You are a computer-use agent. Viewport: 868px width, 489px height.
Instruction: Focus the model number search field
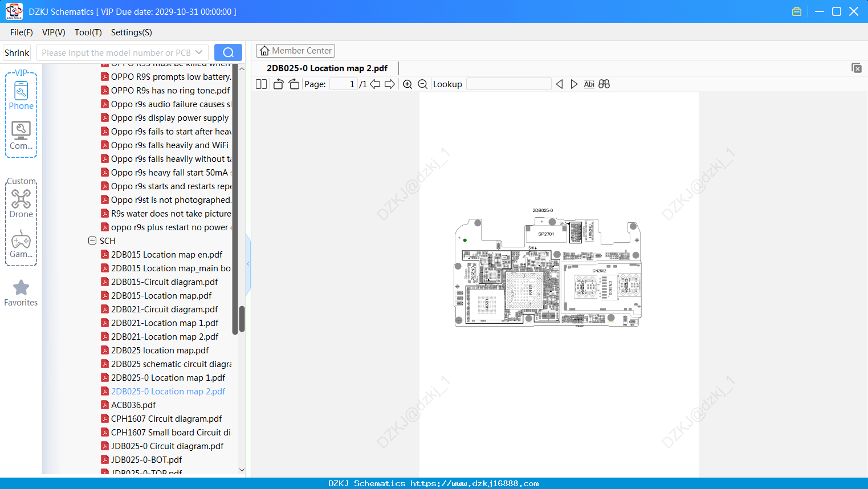[x=116, y=52]
